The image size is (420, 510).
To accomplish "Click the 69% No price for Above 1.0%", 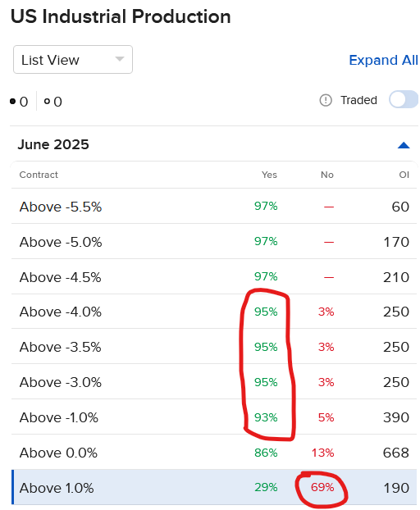I will [322, 487].
